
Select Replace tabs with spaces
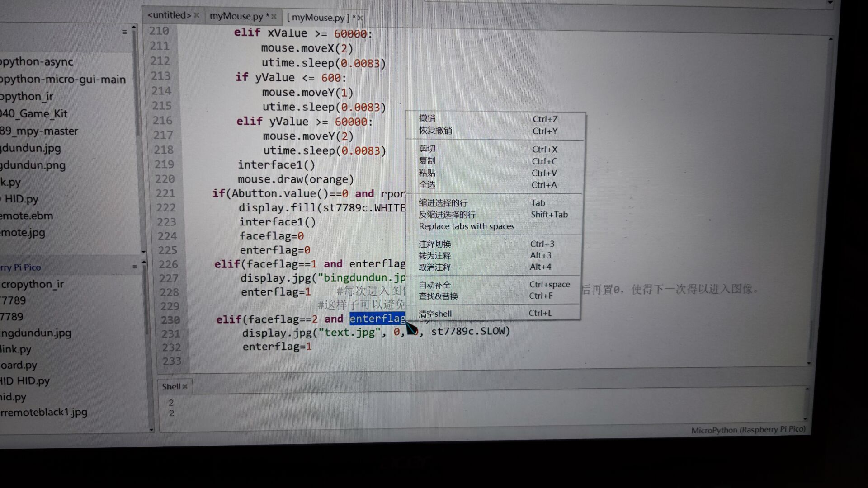[494, 226]
